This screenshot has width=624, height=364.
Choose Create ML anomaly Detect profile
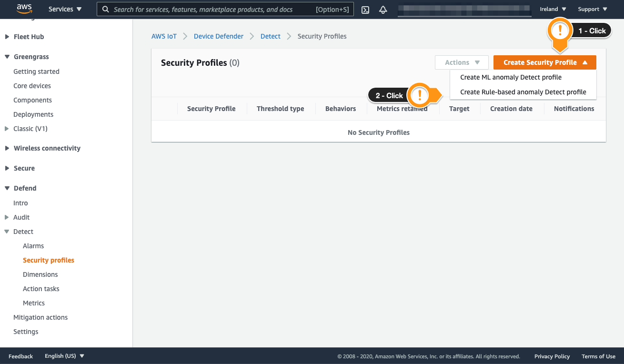pyautogui.click(x=511, y=77)
